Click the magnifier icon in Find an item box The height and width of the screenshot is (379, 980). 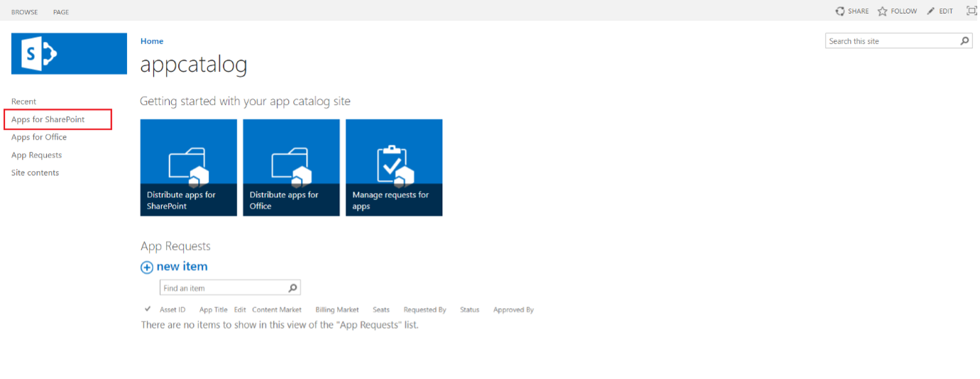click(x=292, y=288)
